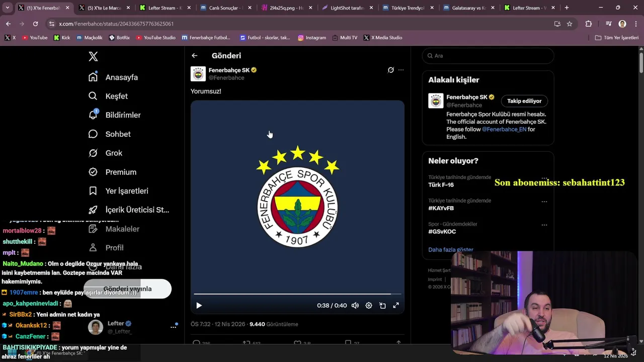Open options for #GSvKOC trend

click(544, 225)
